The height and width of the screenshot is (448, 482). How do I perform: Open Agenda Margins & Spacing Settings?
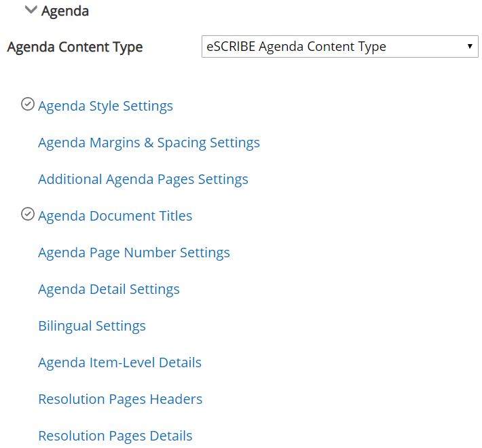149,143
